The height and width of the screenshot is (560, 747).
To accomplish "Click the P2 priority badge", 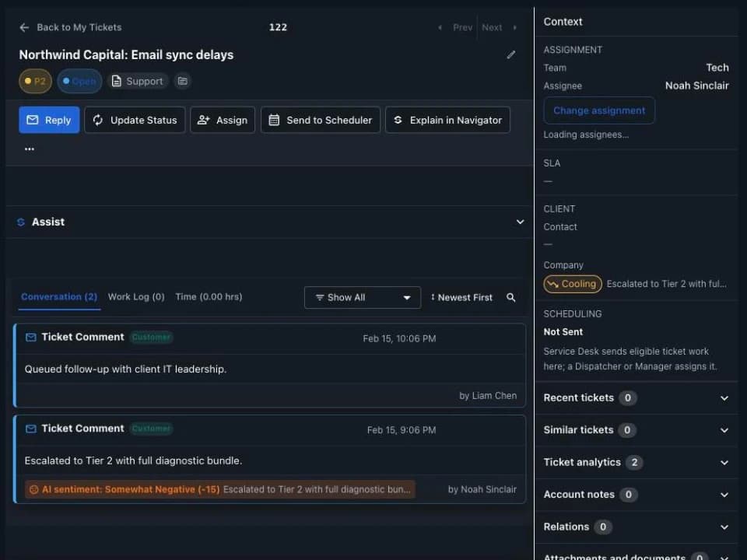I will pos(35,81).
